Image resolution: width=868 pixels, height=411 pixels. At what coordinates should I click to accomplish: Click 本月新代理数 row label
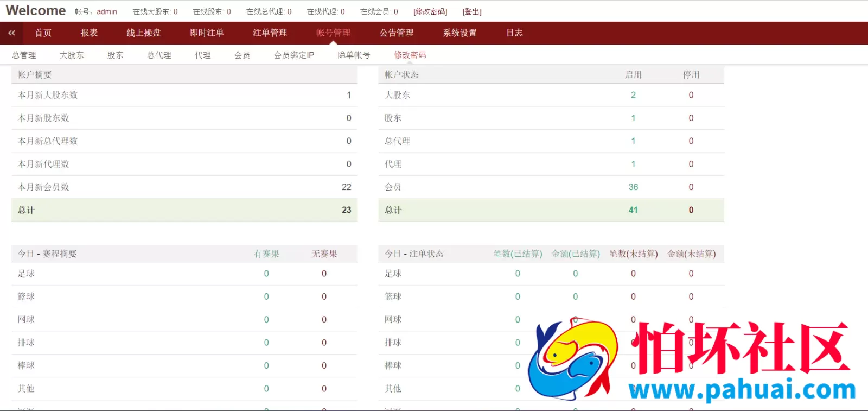tap(43, 165)
